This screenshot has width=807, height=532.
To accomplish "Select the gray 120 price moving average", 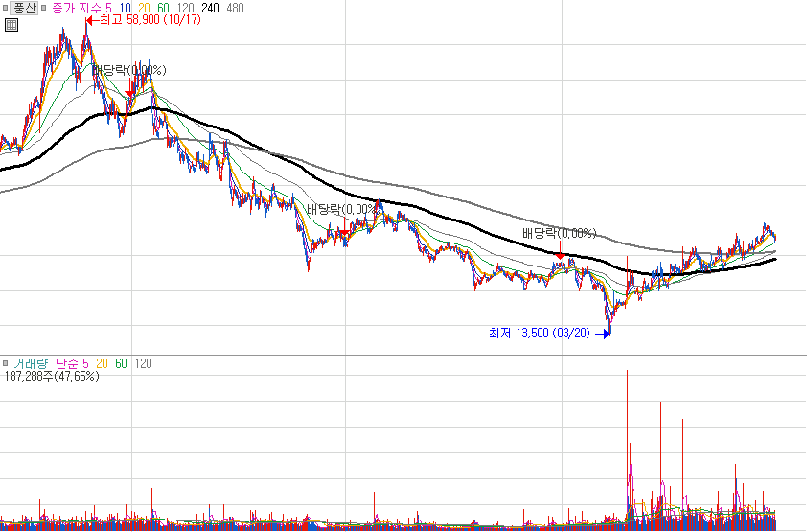I will tap(185, 8).
